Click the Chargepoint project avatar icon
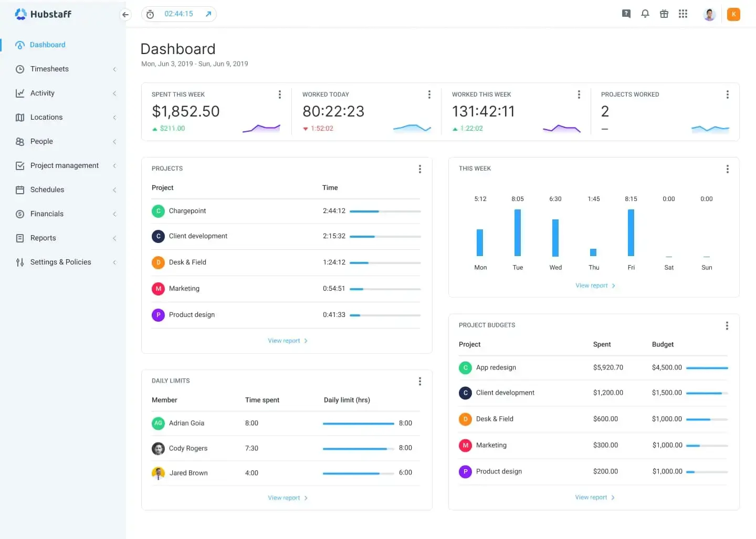The image size is (756, 539). [158, 210]
